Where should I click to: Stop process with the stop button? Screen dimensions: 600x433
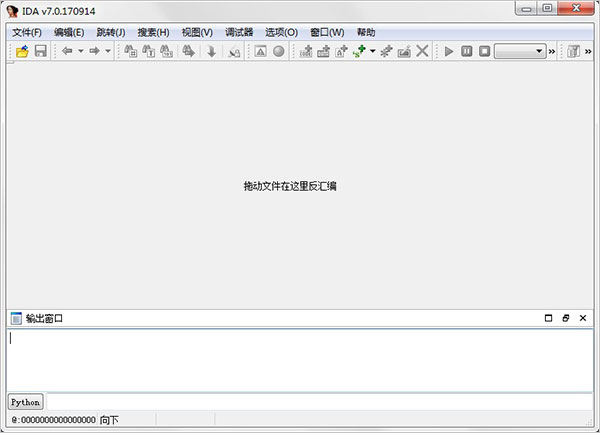coord(484,51)
